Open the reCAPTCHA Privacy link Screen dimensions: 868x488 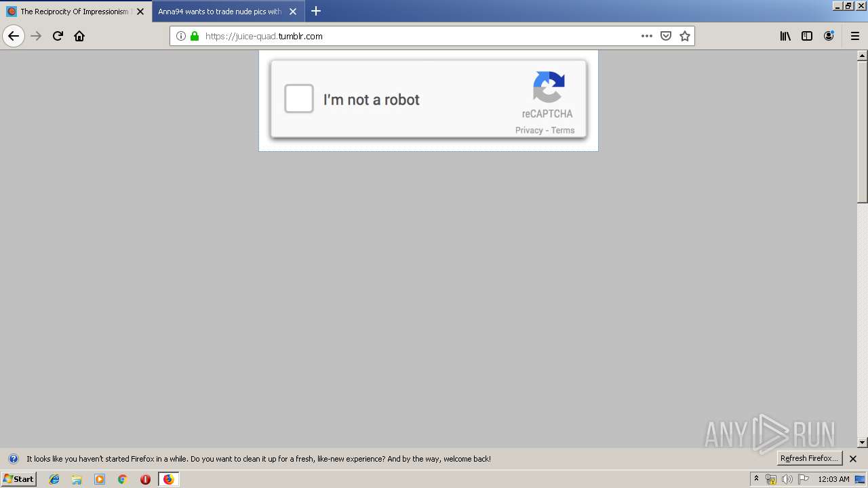pos(529,130)
